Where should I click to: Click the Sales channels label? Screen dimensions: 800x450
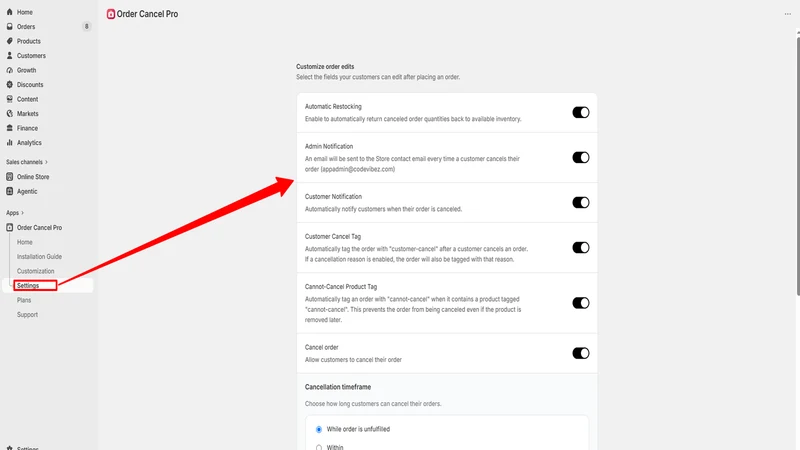[24, 162]
